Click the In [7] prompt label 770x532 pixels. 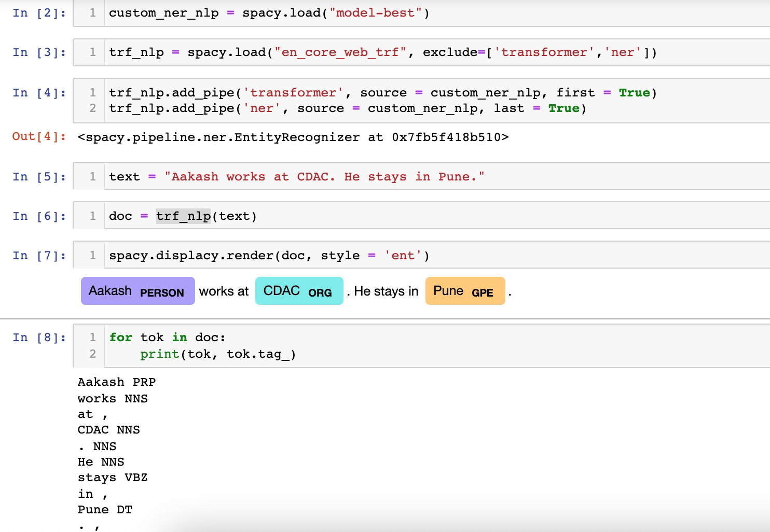click(x=40, y=256)
